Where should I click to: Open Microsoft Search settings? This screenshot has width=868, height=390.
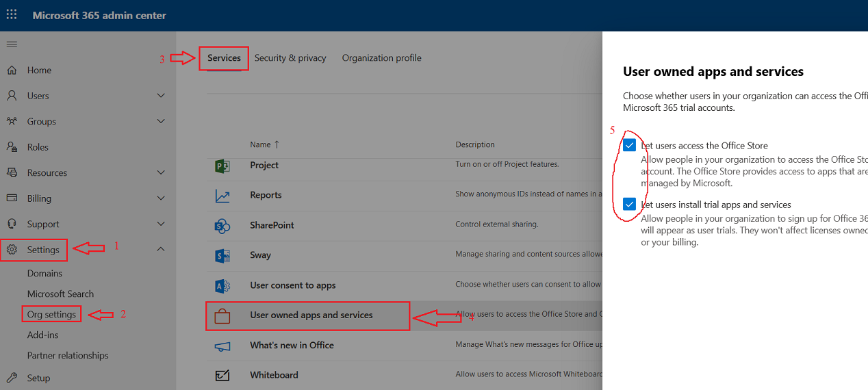pos(60,294)
